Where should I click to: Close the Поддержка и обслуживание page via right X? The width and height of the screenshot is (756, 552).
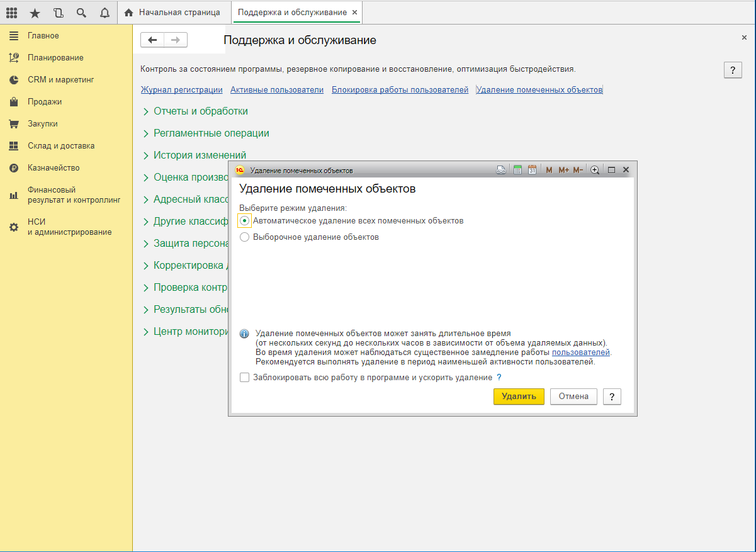click(744, 38)
